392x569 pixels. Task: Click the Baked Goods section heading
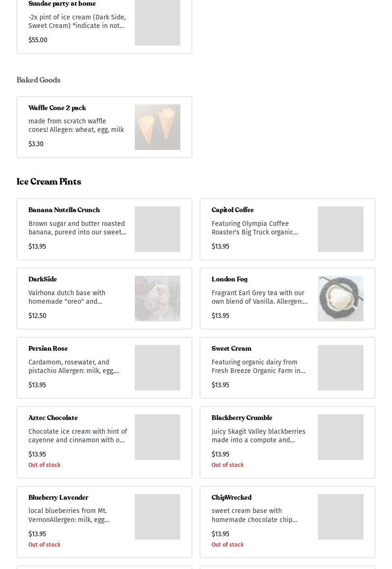[38, 80]
